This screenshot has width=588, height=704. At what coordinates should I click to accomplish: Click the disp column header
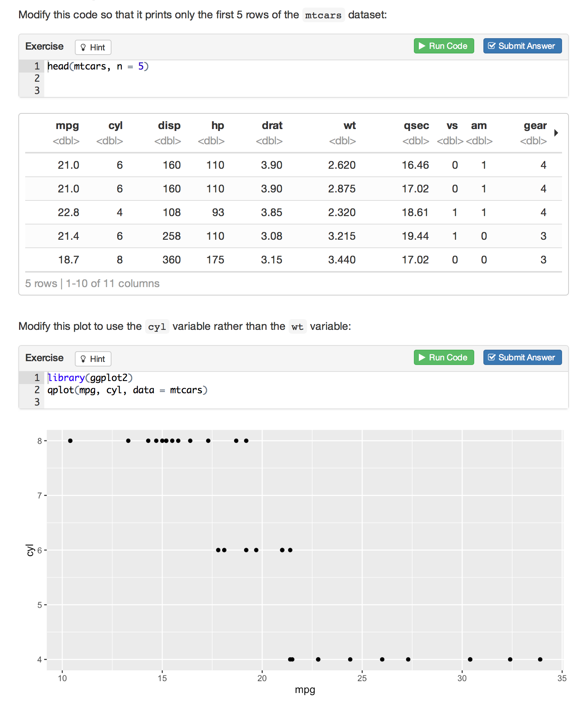[169, 126]
